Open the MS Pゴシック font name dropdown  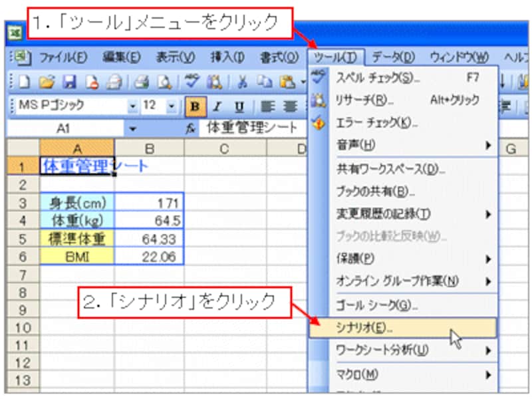[133, 106]
